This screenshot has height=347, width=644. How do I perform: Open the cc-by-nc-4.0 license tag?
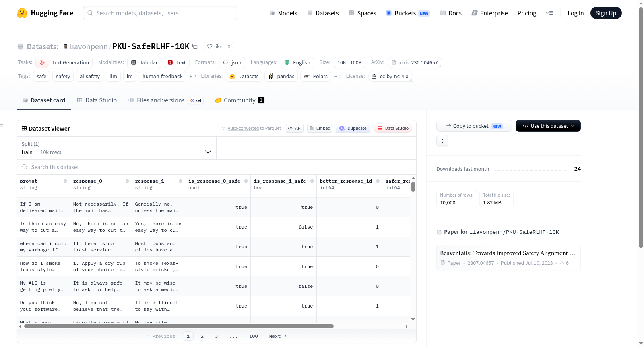390,76
